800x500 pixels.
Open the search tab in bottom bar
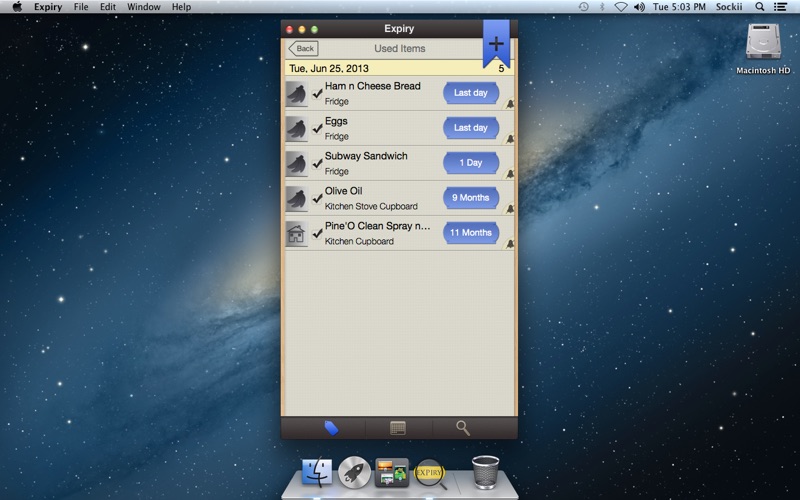click(463, 428)
